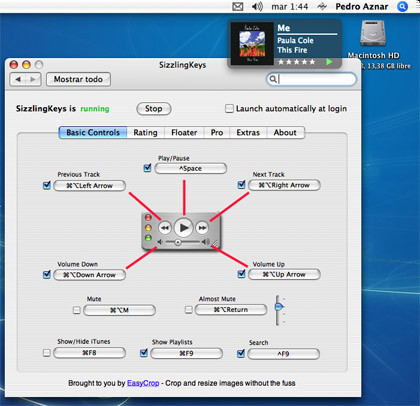Toggle the Volume Down hotkey checkbox
Viewport: 420px width, 406px height.
coord(47,274)
